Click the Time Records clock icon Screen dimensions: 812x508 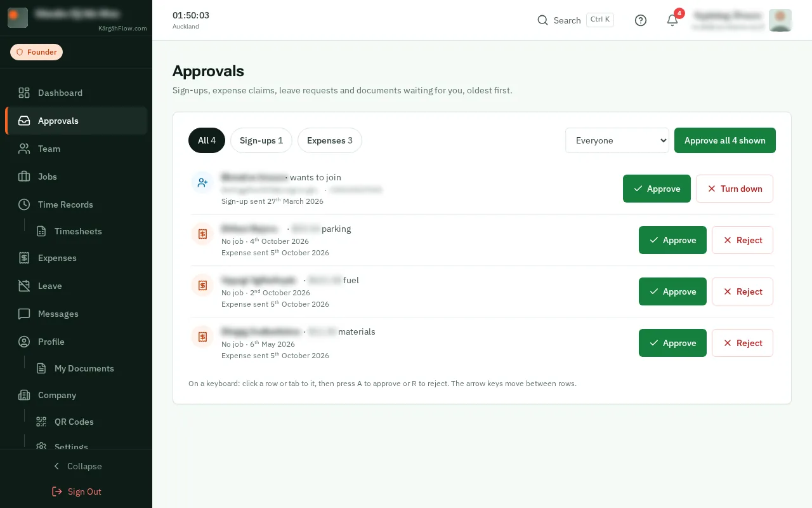click(24, 204)
